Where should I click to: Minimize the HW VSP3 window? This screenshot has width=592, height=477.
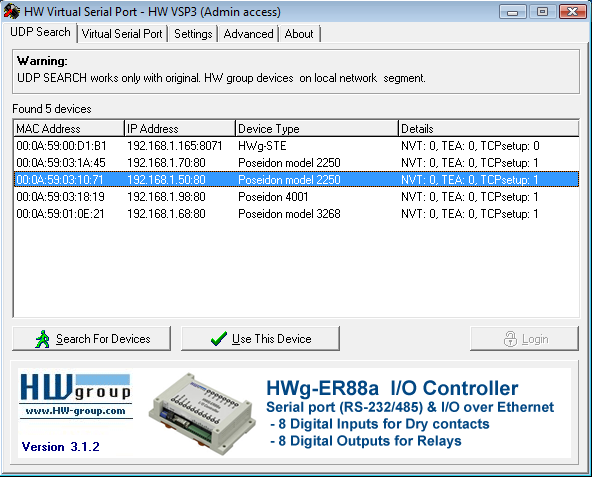click(x=512, y=12)
